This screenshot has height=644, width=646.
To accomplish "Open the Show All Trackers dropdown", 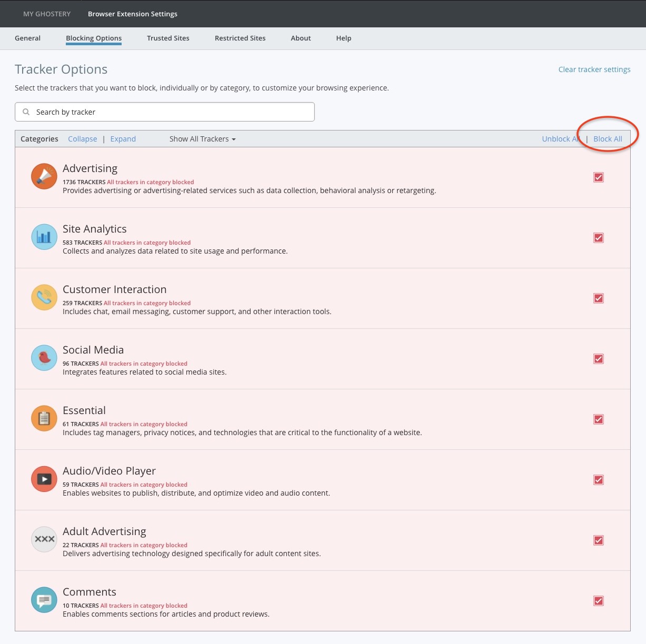I will 203,139.
